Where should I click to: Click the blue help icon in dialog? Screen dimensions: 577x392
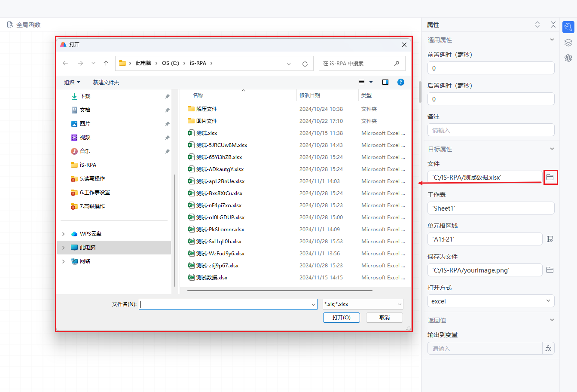(401, 82)
